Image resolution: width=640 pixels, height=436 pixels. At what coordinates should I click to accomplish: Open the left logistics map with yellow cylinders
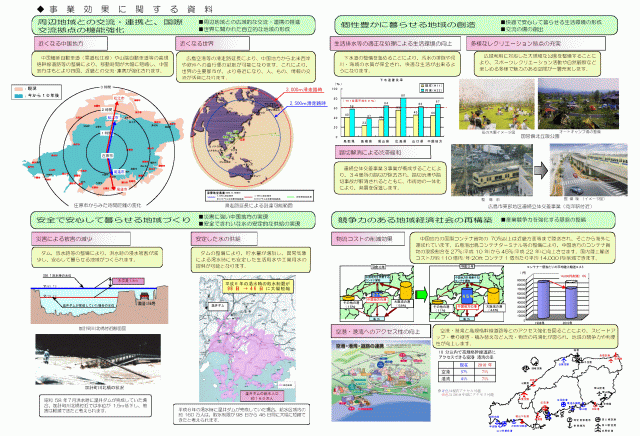coord(377,294)
